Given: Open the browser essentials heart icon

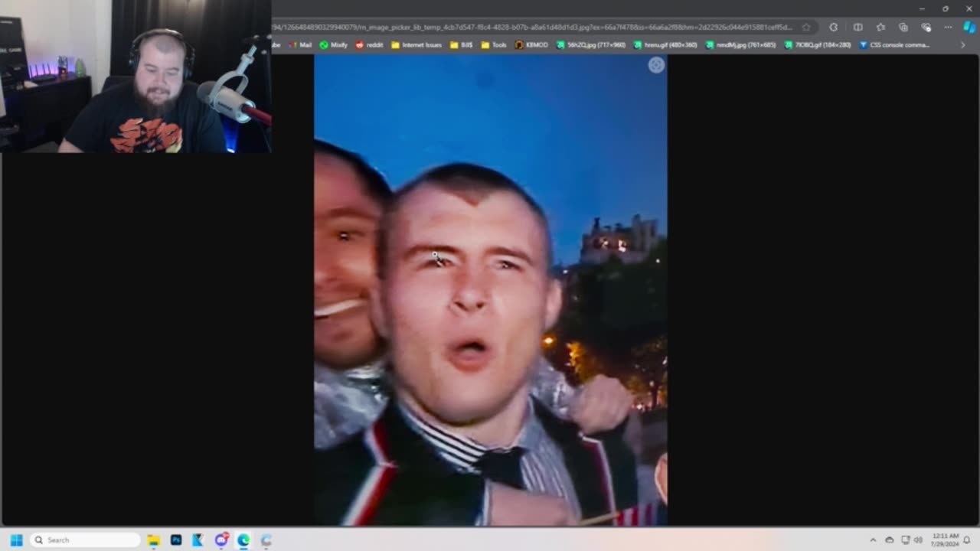Looking at the screenshot, I should pos(926,27).
